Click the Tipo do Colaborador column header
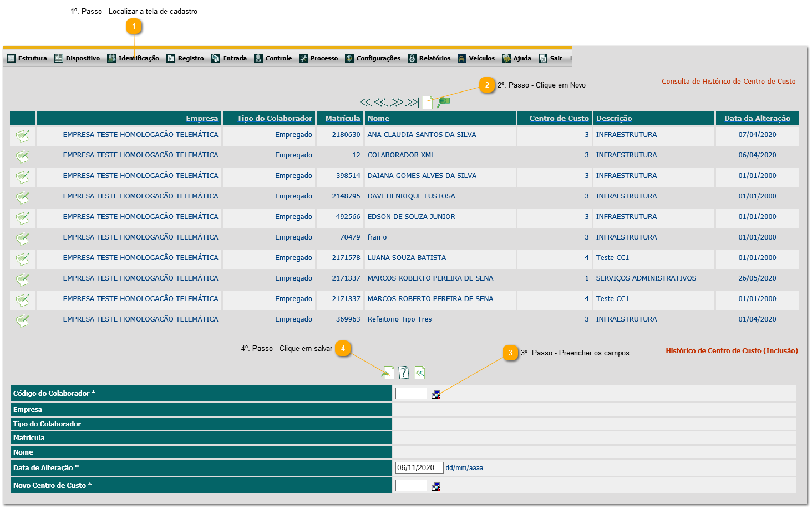 (269, 118)
